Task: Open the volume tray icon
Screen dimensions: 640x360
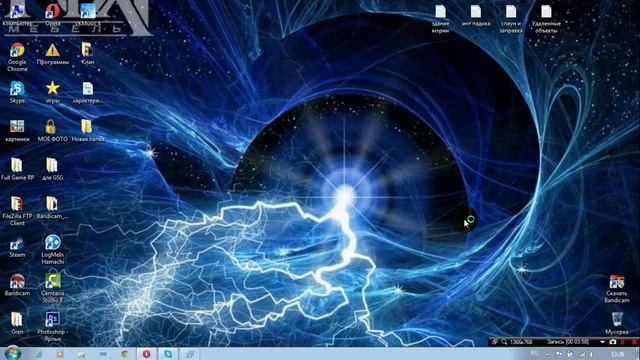Action: [x=591, y=354]
